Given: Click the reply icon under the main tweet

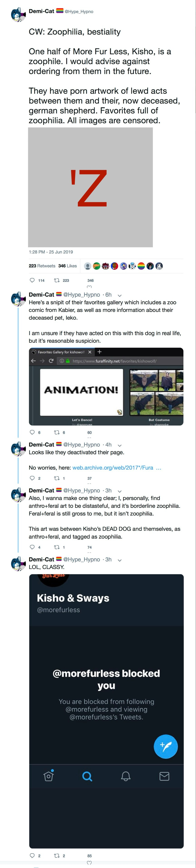Looking at the screenshot, I should coord(32,280).
